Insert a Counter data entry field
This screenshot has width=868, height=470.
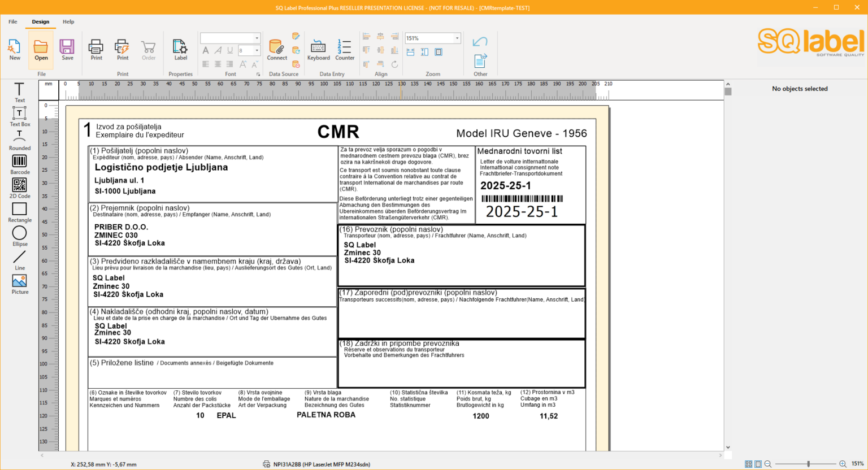pyautogui.click(x=344, y=49)
